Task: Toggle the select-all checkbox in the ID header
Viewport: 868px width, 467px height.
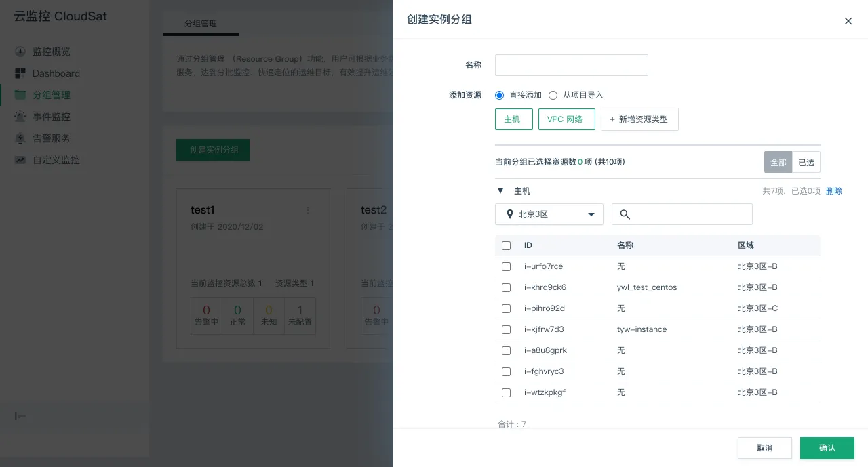Action: (x=506, y=245)
